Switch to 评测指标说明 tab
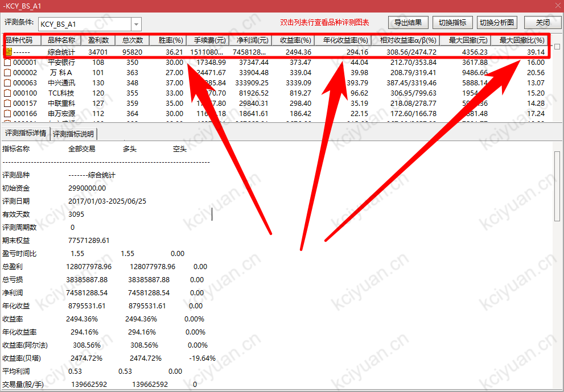The width and height of the screenshot is (564, 392). pos(74,134)
